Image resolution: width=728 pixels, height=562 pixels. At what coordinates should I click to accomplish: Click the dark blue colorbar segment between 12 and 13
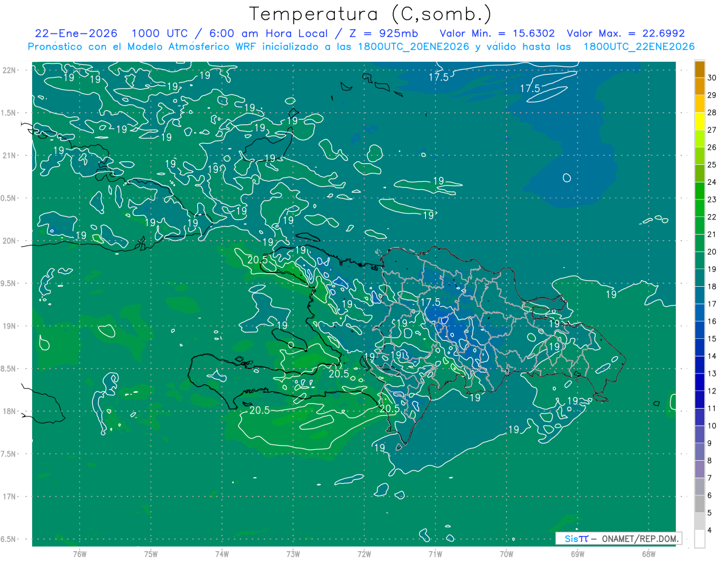point(699,382)
